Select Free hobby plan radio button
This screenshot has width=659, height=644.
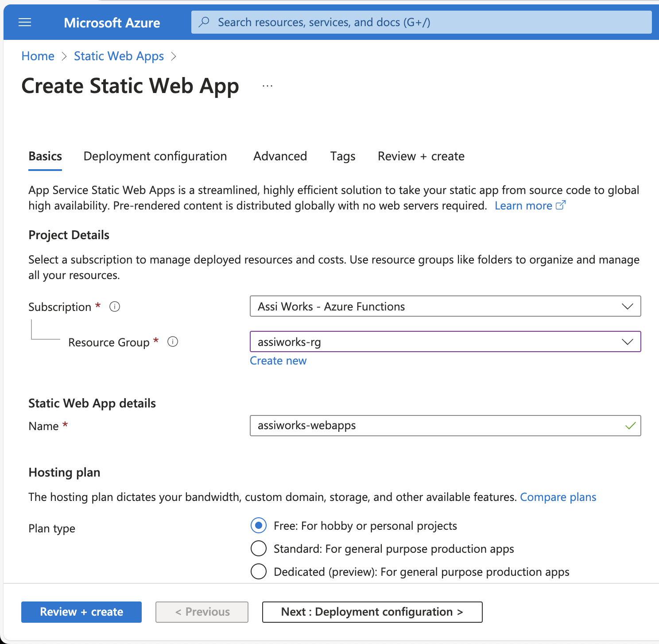(259, 526)
